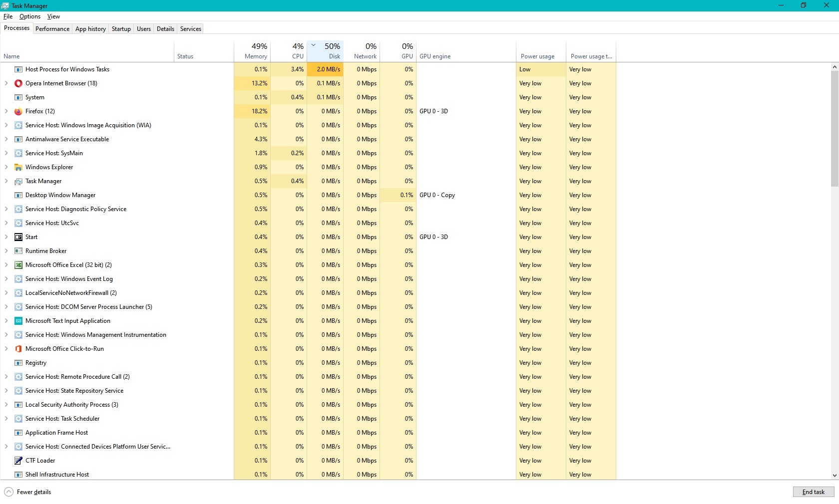
Task: Expand the Opera Internet Browser group
Action: point(6,83)
